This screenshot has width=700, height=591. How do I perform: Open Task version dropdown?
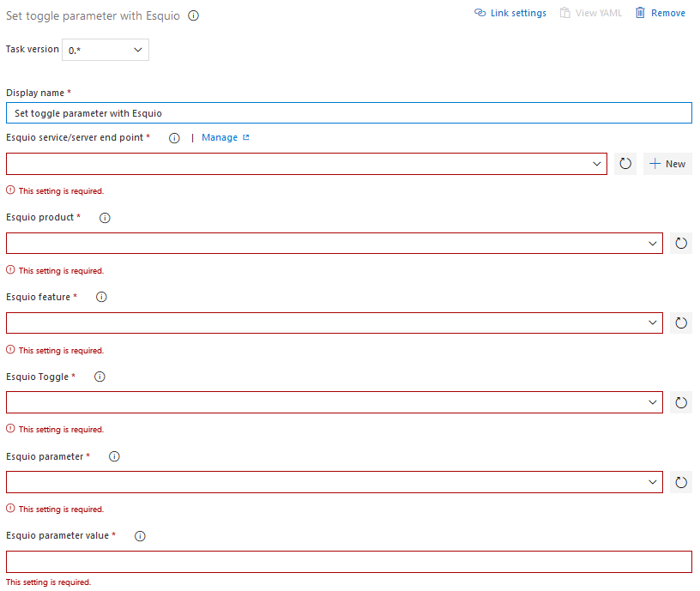[x=106, y=50]
